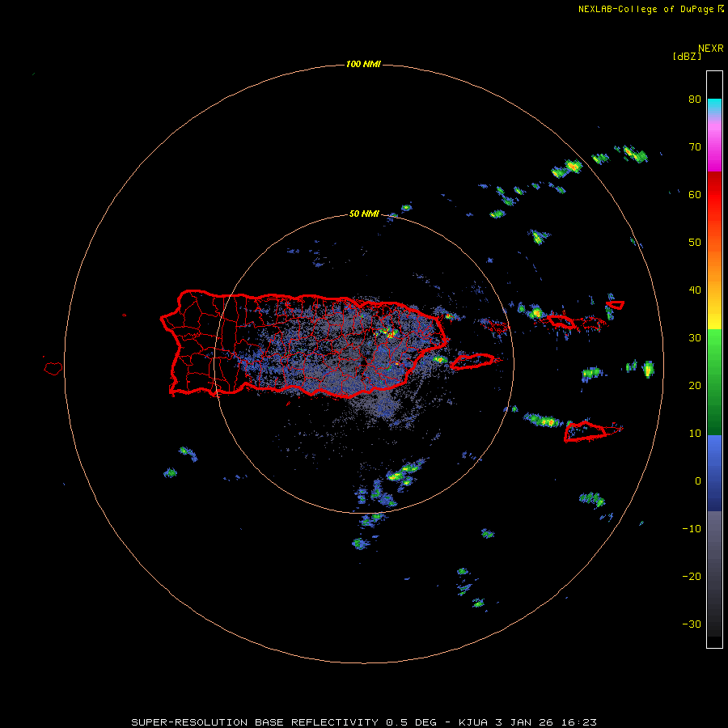Click the 30 dBZ scale value
This screenshot has width=728, height=728.
[x=695, y=338]
